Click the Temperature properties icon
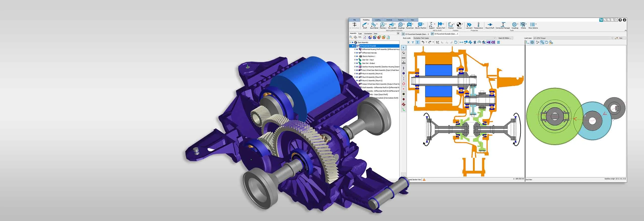This screenshot has width=644, height=221. click(478, 25)
